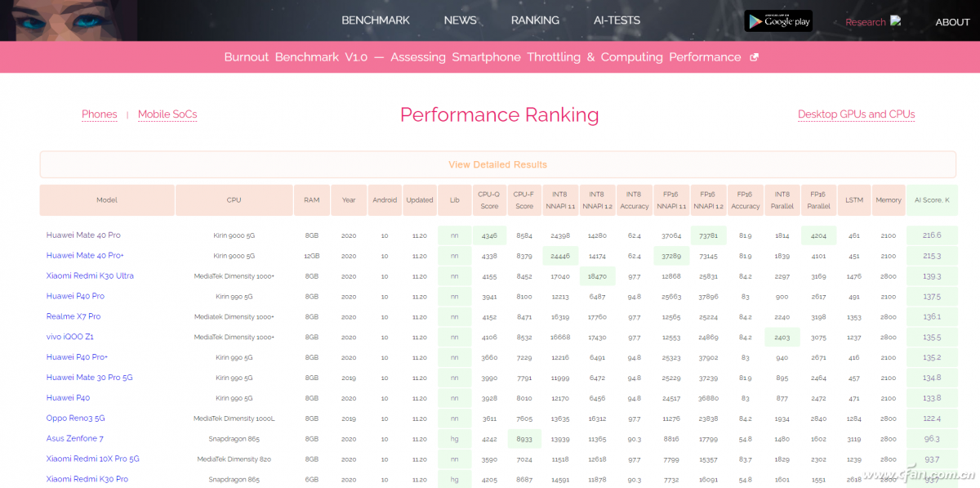Screen dimensions: 980x488
Task: Select AI-TESTS in navigation bar
Action: click(617, 20)
